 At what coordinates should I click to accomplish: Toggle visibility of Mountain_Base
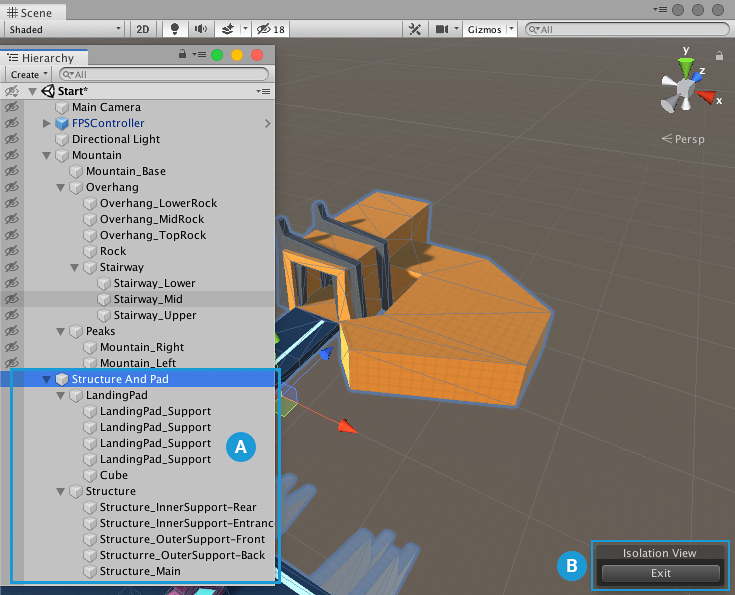pyautogui.click(x=12, y=171)
